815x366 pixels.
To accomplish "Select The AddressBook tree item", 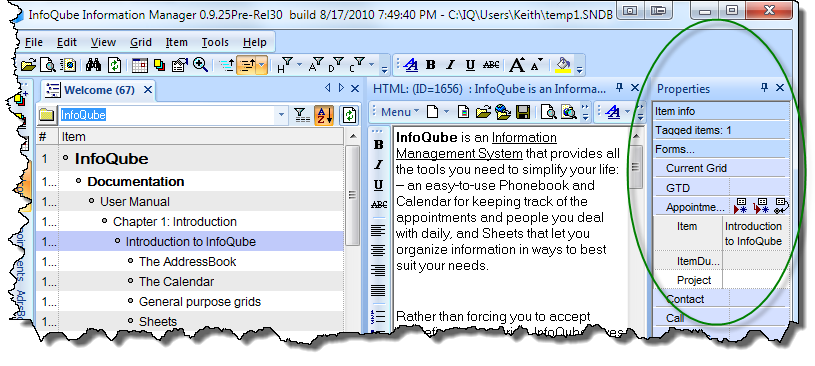I will (x=187, y=262).
